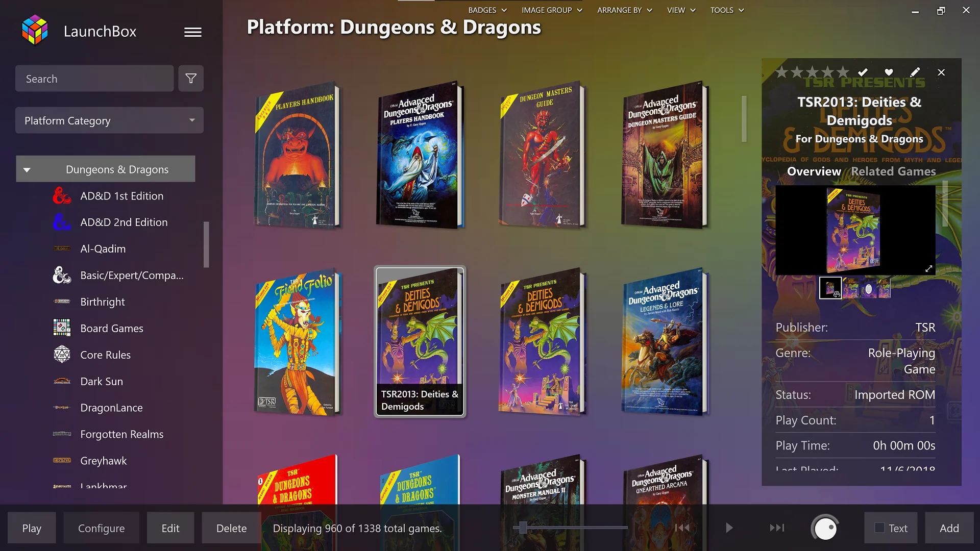Click the Basic/Expert white ampersand icon
The width and height of the screenshot is (980, 551).
(62, 275)
